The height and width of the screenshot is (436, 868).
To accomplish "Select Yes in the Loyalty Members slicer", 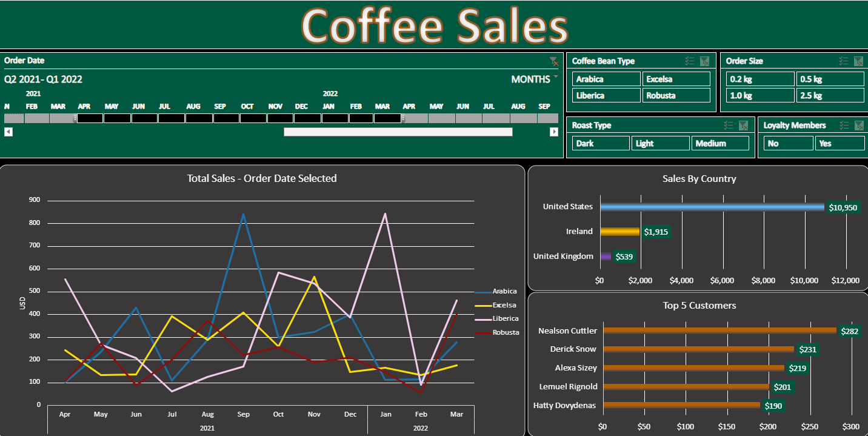I will tap(840, 143).
